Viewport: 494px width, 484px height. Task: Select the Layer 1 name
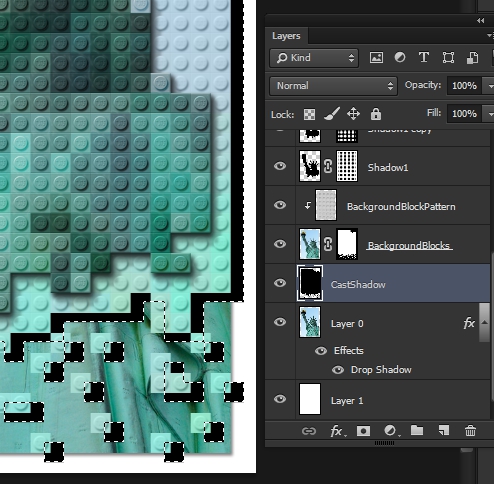click(x=347, y=401)
